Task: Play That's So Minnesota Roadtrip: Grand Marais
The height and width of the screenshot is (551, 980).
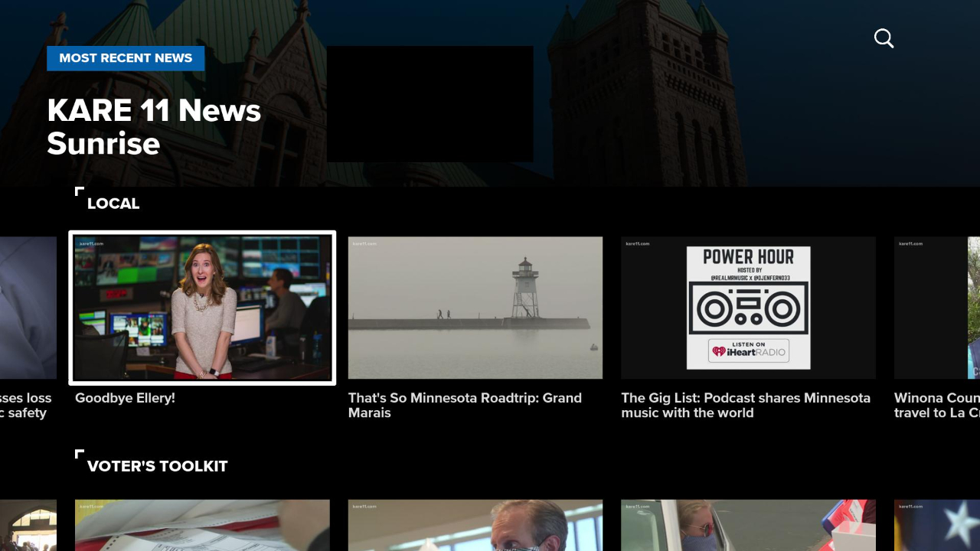Action: tap(475, 308)
